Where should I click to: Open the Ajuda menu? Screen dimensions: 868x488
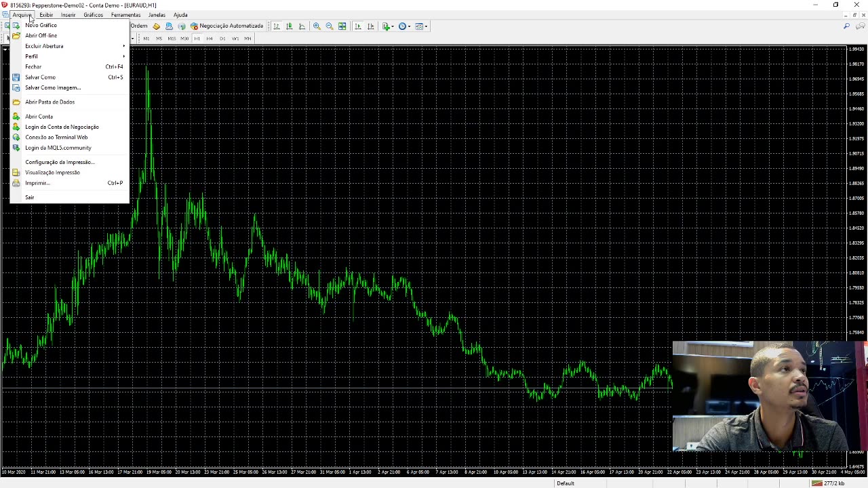click(x=180, y=15)
